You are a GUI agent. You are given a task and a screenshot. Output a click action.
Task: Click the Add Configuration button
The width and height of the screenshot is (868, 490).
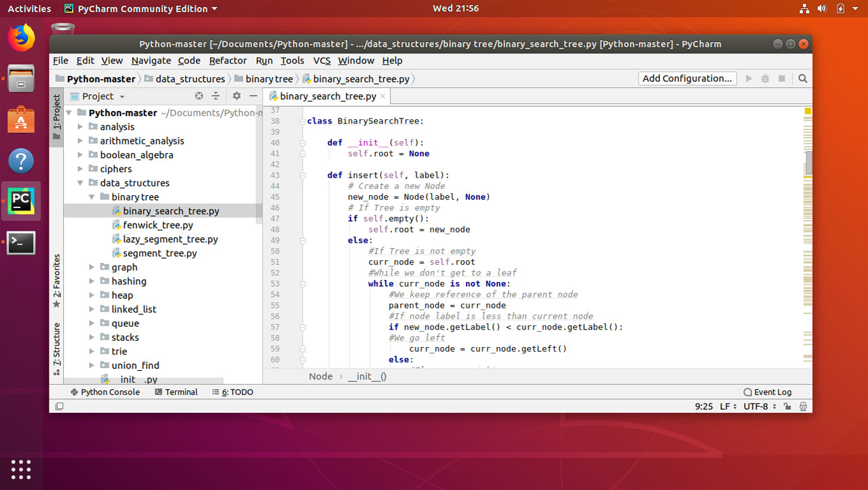(687, 78)
